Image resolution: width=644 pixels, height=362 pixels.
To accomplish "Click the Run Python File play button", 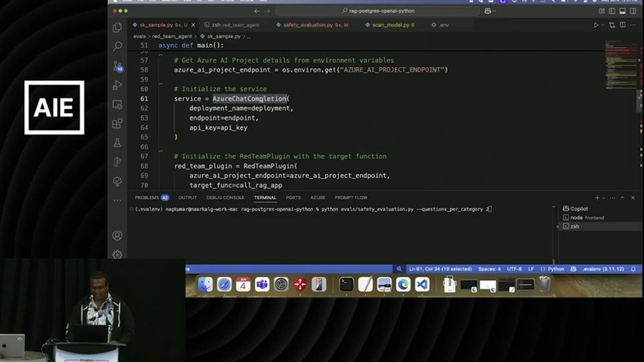I will pyautogui.click(x=596, y=25).
